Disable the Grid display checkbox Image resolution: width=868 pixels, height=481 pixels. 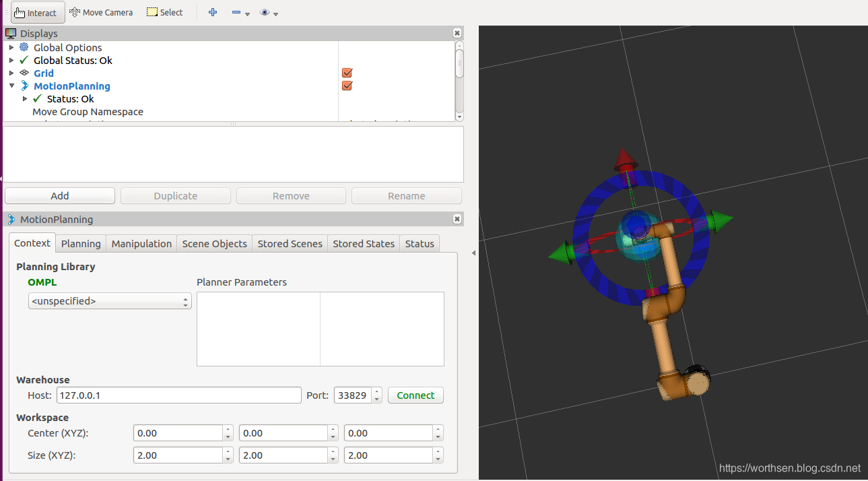(347, 73)
